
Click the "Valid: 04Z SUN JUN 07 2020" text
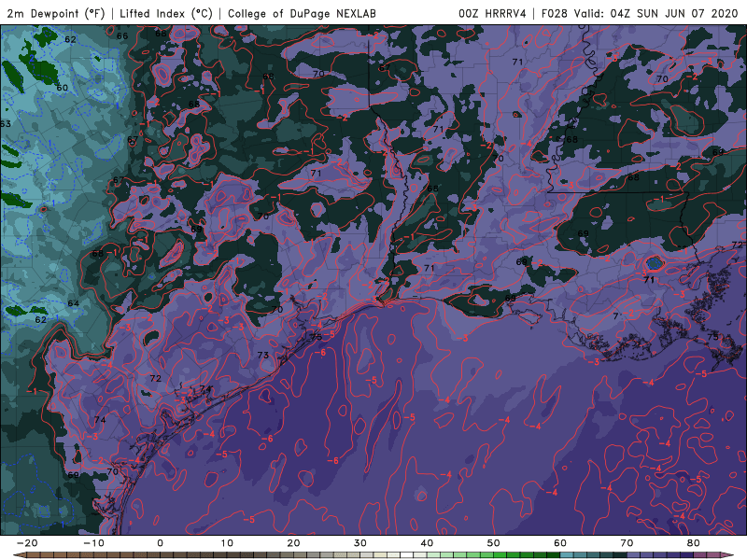tap(656, 13)
